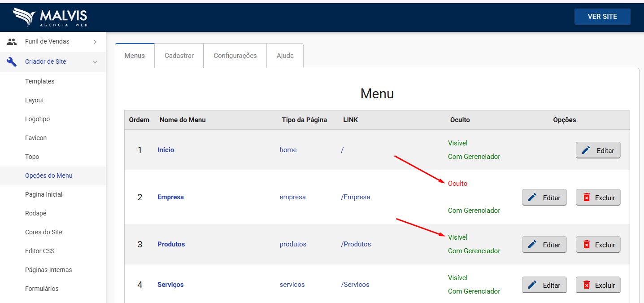
Task: Expand Funil de Vendas chevron arrow
Action: 95,42
